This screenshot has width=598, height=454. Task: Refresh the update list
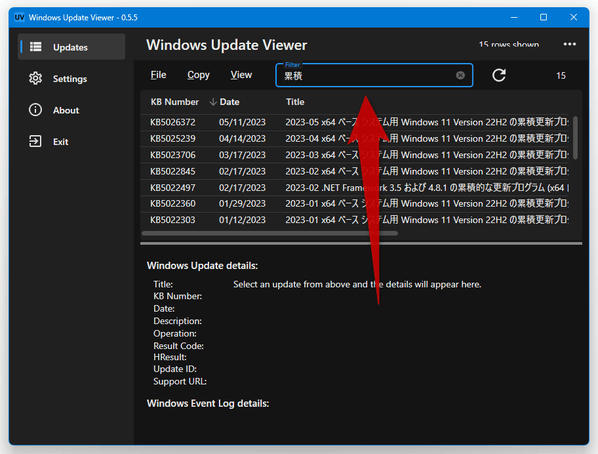coord(499,75)
